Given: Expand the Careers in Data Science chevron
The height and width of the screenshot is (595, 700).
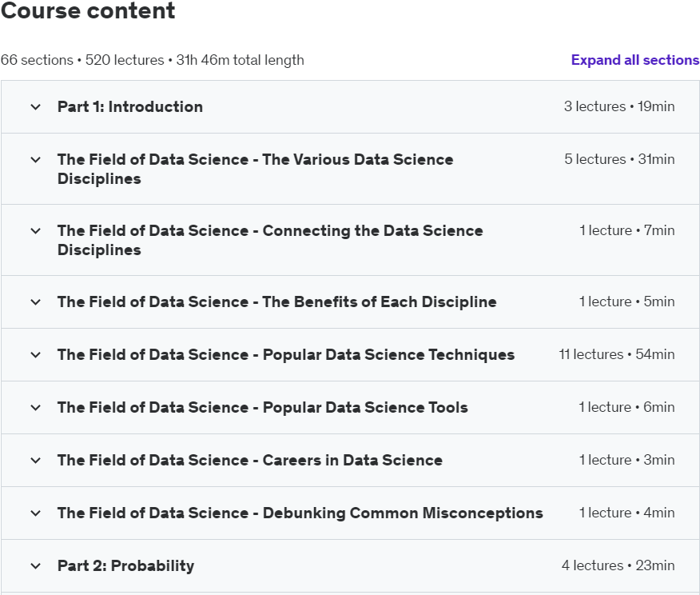Looking at the screenshot, I should tap(35, 461).
